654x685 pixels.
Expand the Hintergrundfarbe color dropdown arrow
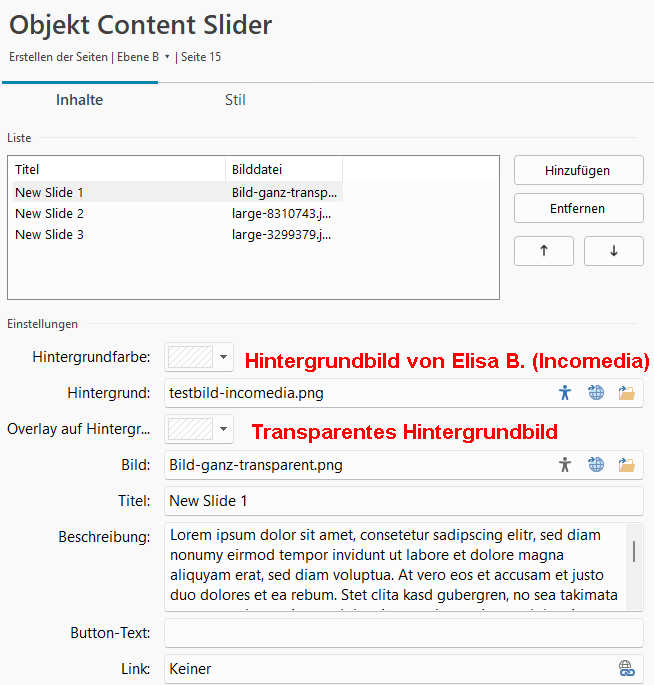(x=224, y=357)
